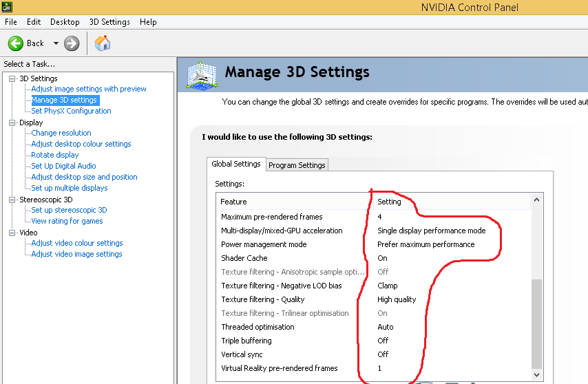Open the Desktop menu
The height and width of the screenshot is (384, 588).
click(x=65, y=22)
